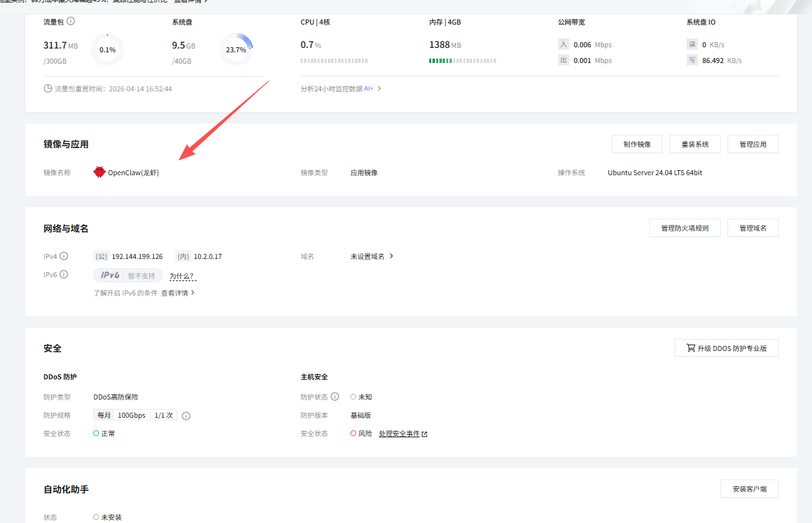Click the 管理应用 button
Image resolution: width=812 pixels, height=523 pixels.
coord(753,144)
